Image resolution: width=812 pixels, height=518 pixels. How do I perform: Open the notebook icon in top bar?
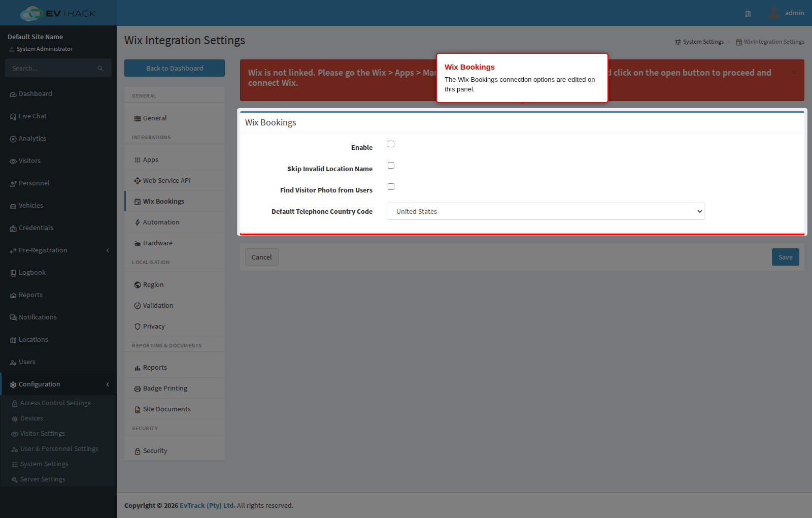(x=748, y=14)
